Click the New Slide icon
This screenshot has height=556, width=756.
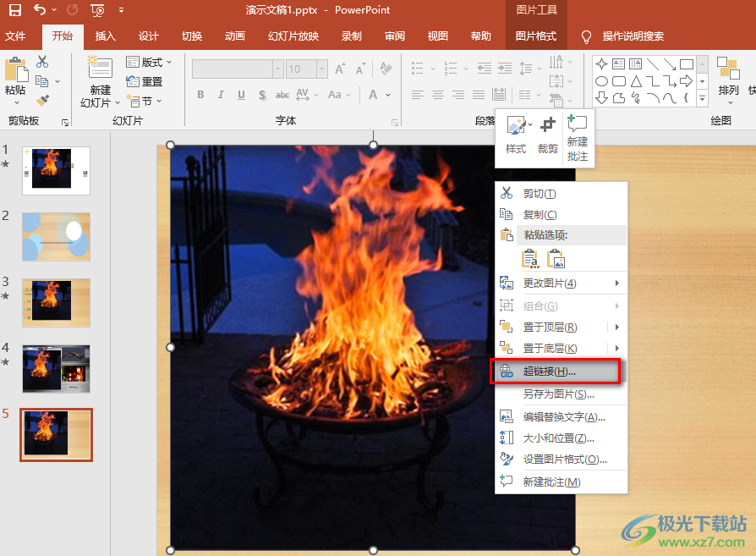click(x=100, y=67)
